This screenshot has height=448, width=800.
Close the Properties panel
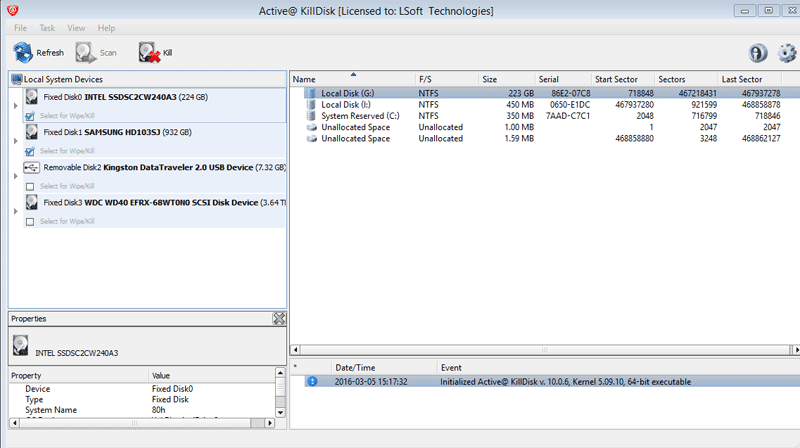point(279,319)
